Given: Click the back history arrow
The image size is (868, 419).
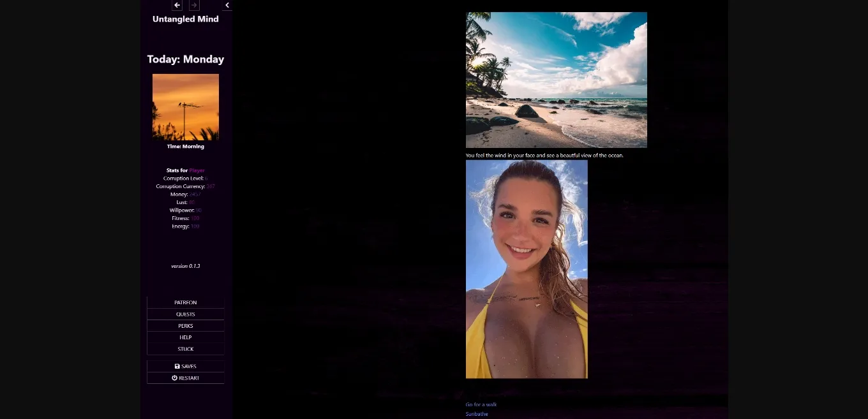Looking at the screenshot, I should point(177,5).
